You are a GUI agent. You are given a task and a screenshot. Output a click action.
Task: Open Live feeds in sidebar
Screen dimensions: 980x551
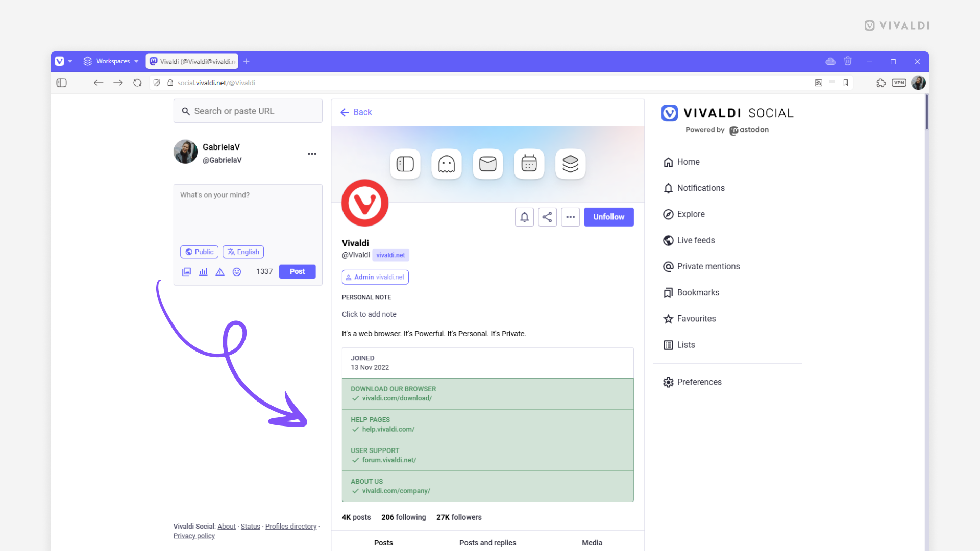pos(689,240)
